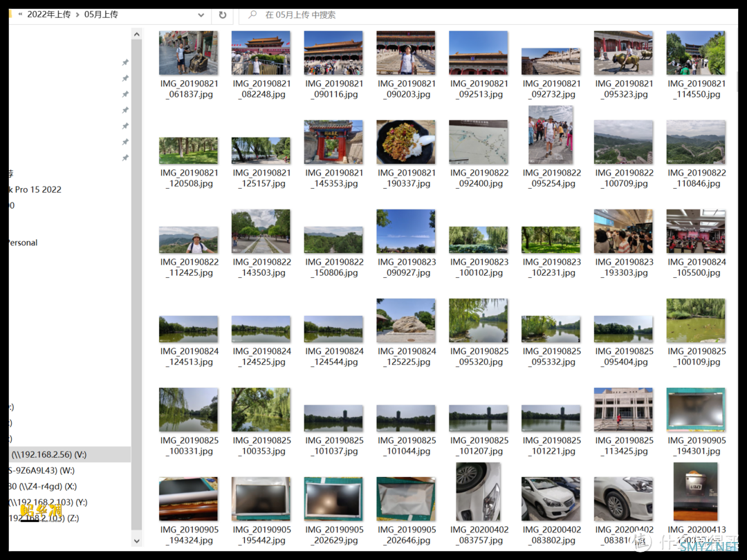
Task: Select thumbnail IMG_20190824_124525.jpg
Action: tap(261, 329)
